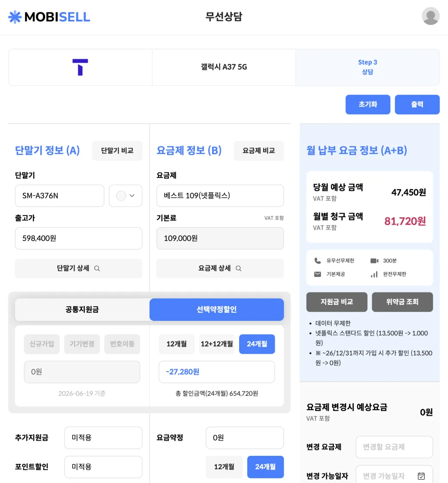Click the 무선상담 page title
Image resolution: width=448 pixels, height=483 pixels.
[224, 17]
